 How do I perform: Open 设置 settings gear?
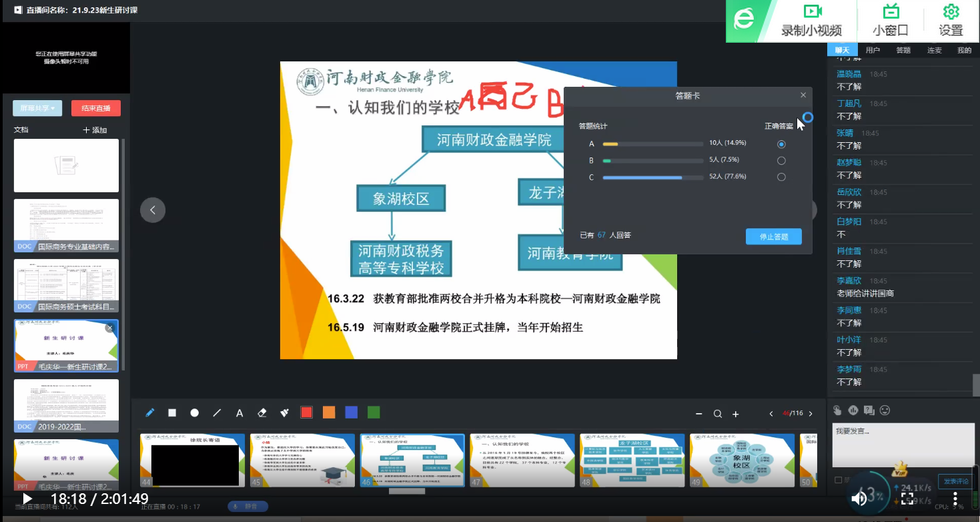[x=951, y=20]
